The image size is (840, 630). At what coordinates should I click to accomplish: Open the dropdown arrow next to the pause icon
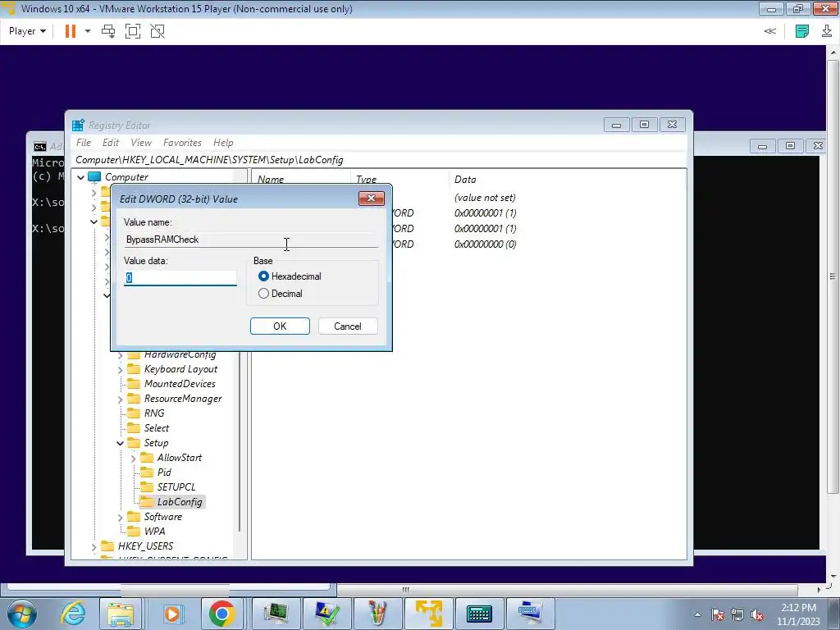point(88,31)
